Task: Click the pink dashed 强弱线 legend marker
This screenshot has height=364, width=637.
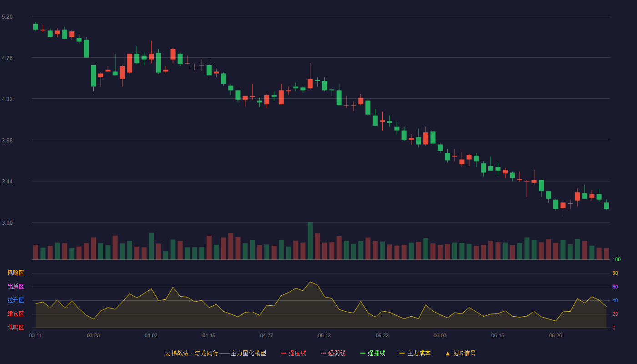Action: tap(323, 353)
